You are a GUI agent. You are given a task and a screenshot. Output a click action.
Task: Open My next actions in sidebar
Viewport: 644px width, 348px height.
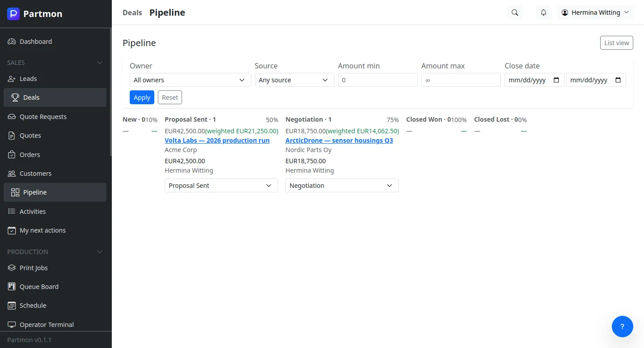tap(55, 230)
